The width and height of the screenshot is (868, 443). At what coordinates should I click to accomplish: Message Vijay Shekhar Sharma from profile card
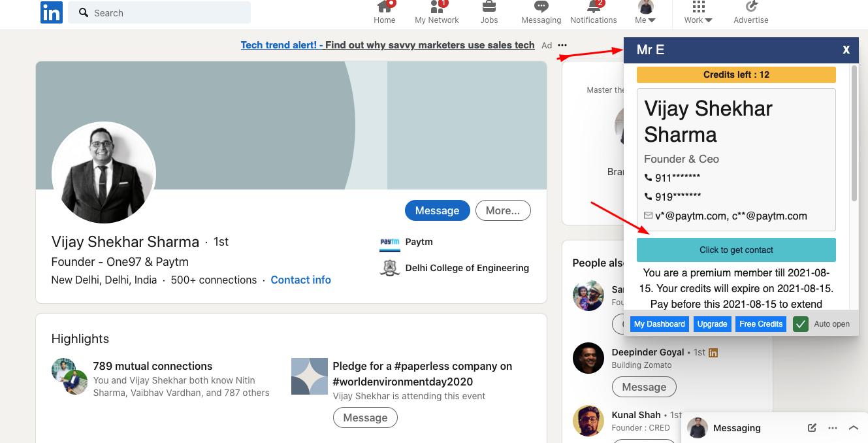[x=438, y=210]
